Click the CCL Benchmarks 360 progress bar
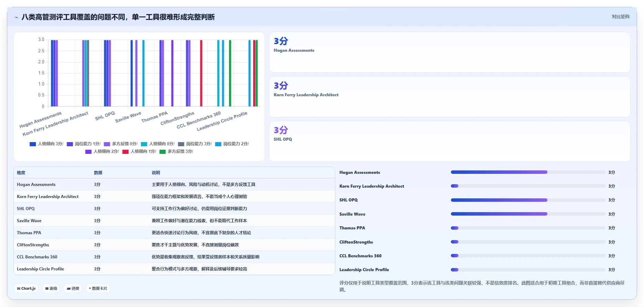644x307 pixels. [528, 256]
